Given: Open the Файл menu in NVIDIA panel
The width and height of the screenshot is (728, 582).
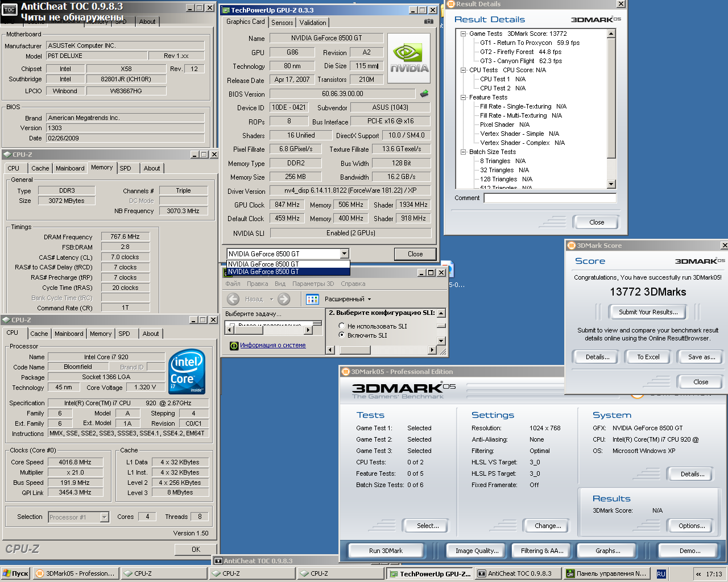Looking at the screenshot, I should (x=233, y=284).
